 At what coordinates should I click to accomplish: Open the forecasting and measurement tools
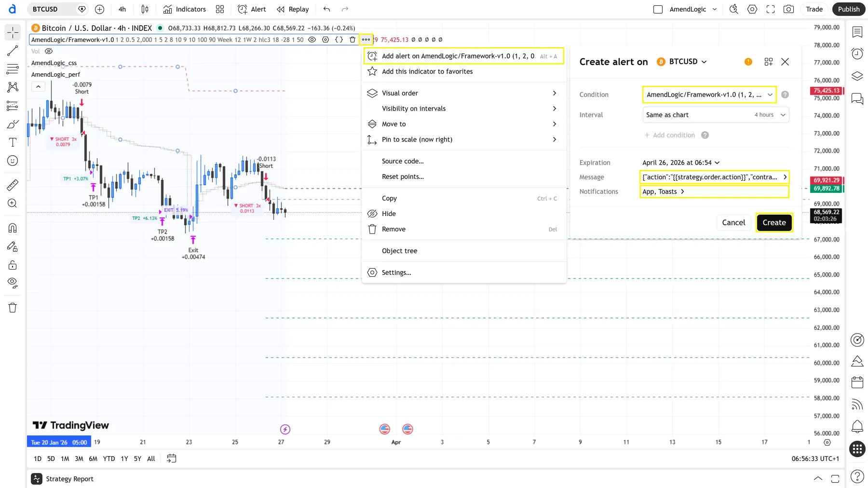point(13,106)
